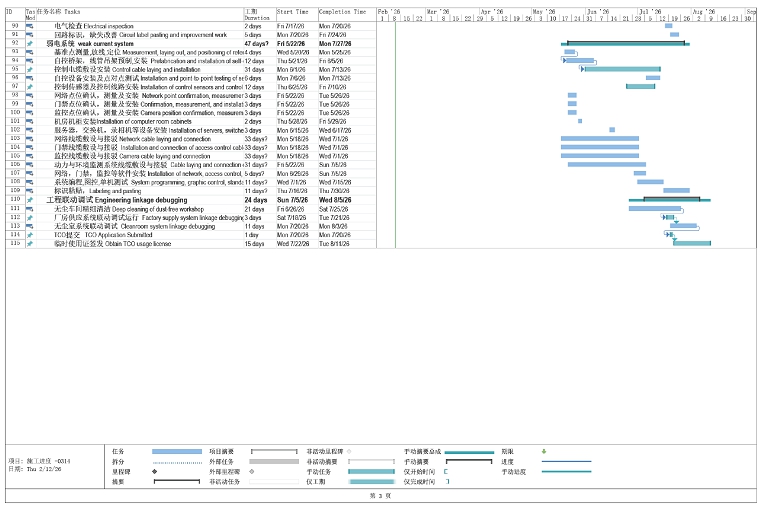Click the task mode icon in row 90
This screenshot has width=761, height=508.
pyautogui.click(x=29, y=26)
